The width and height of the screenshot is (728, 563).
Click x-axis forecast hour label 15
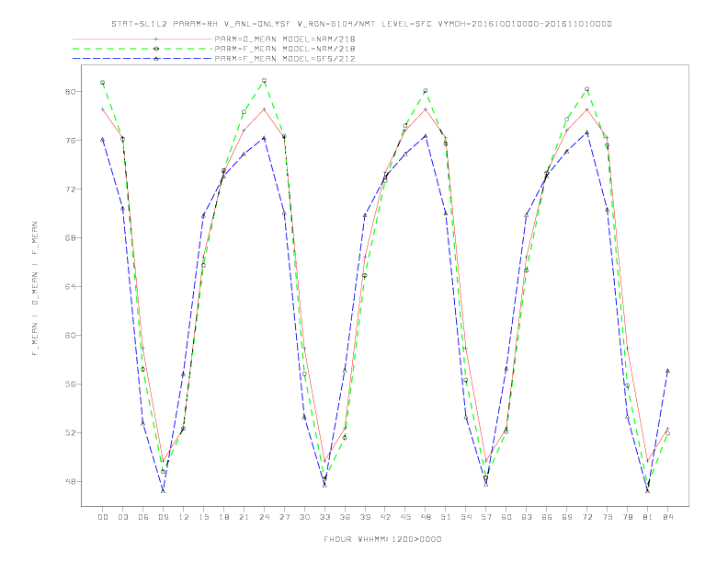[203, 517]
